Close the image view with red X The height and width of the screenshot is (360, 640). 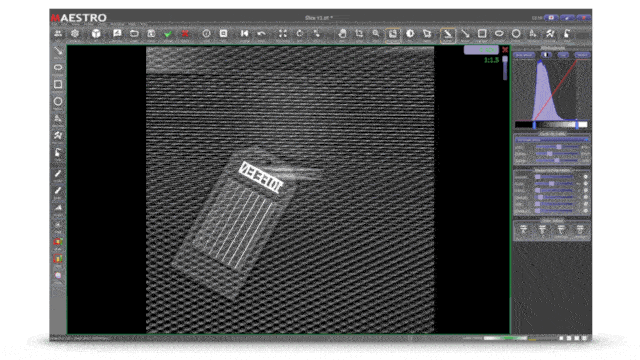click(x=505, y=50)
